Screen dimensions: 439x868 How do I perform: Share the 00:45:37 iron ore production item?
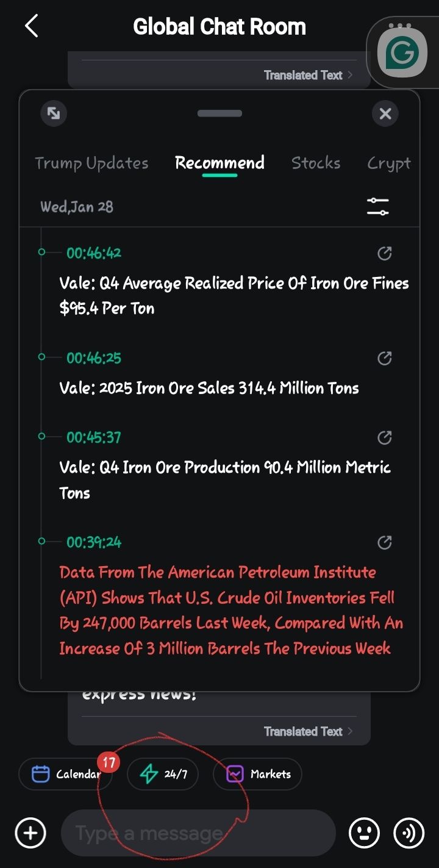[385, 437]
